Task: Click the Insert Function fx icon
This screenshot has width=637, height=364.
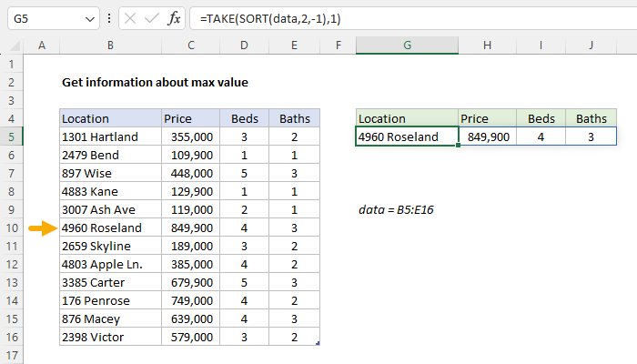Action: (x=174, y=19)
